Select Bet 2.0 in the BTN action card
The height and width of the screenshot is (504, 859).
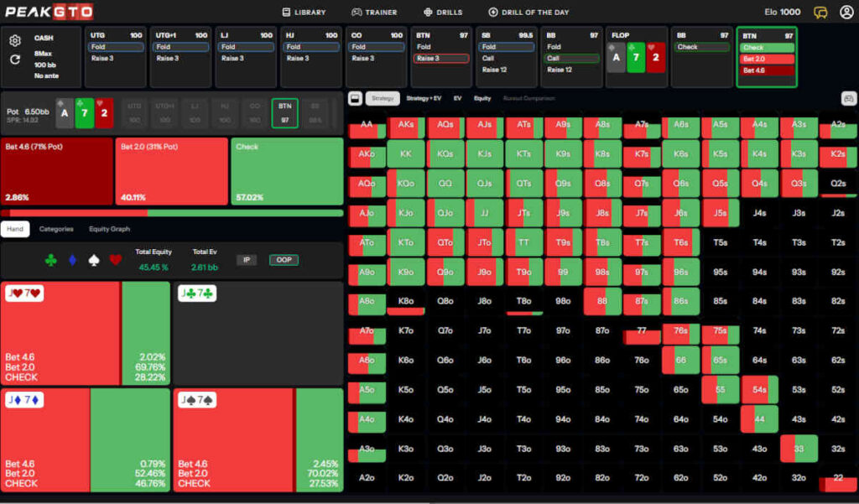[766, 60]
